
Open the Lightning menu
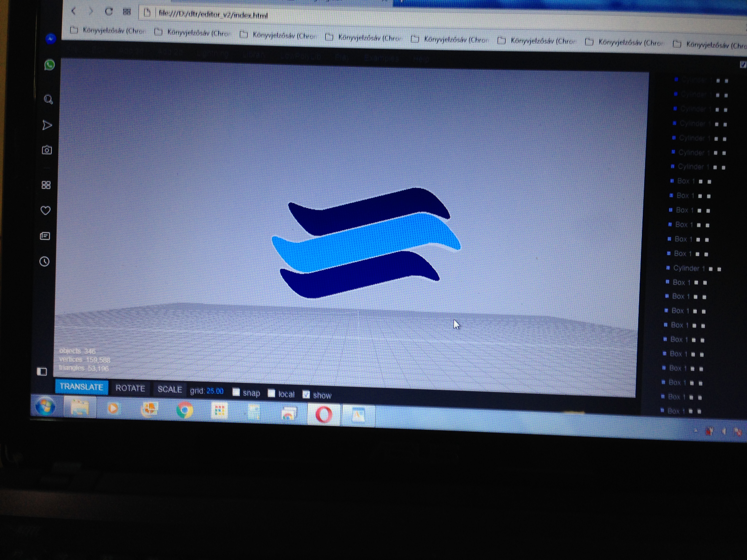(x=213, y=54)
